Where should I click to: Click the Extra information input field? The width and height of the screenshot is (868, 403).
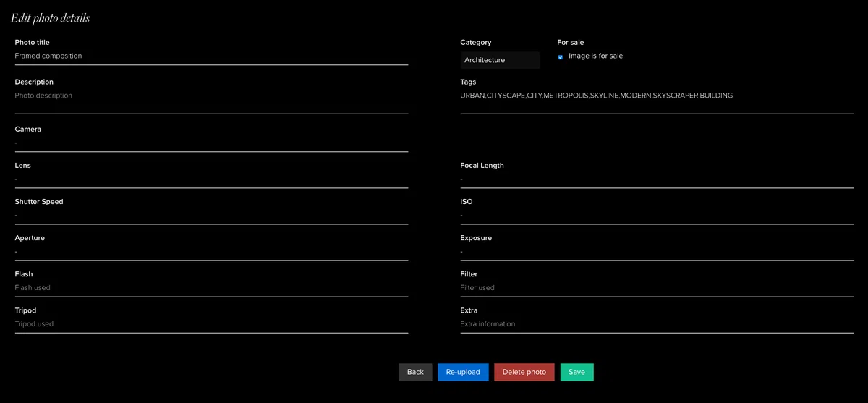click(657, 324)
